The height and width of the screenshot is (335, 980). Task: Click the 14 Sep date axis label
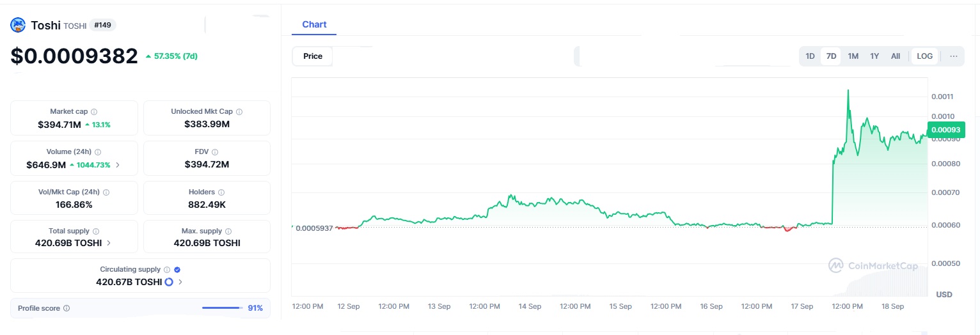coord(530,307)
